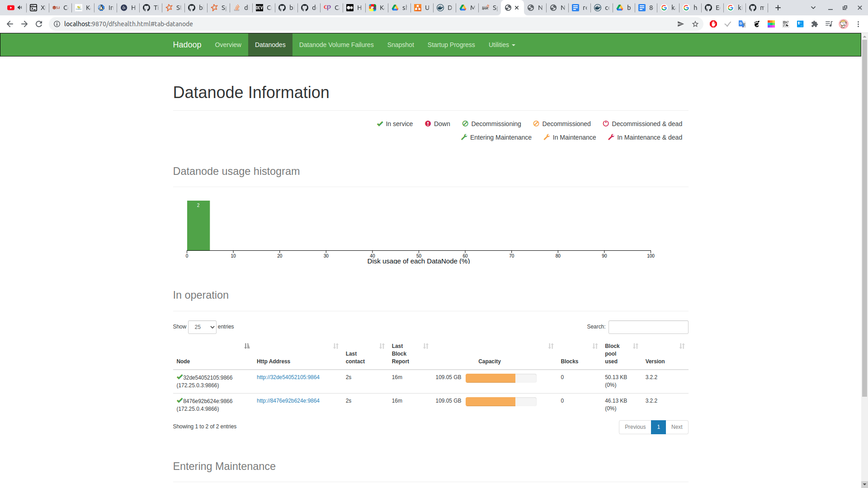Sort by Capacity column arrows icon
Viewport: 868px width, 488px height.
point(551,346)
